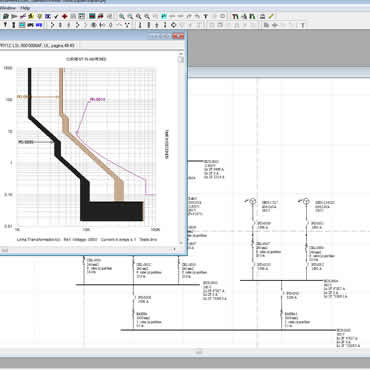
Task: Click the hollow diamond-circle icon in lower toolbar
Action: [x=174, y=25]
